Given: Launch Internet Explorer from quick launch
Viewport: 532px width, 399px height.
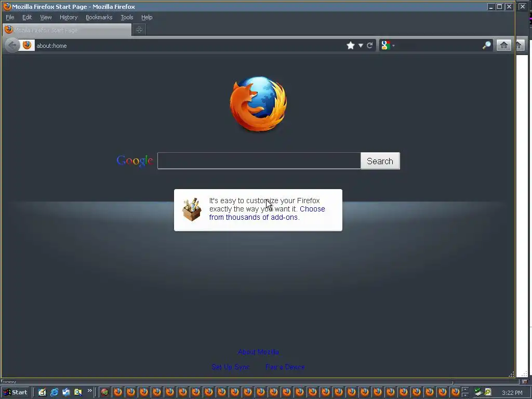Looking at the screenshot, I should pos(54,392).
